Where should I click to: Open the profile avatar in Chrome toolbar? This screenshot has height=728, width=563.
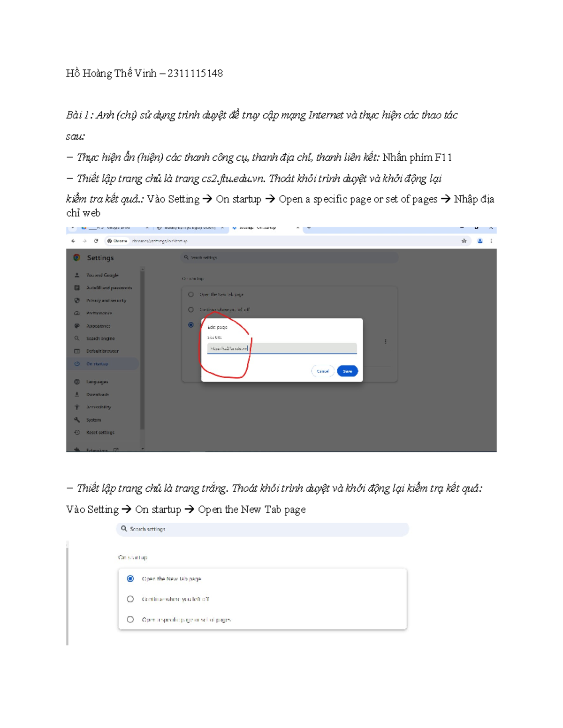coord(480,241)
